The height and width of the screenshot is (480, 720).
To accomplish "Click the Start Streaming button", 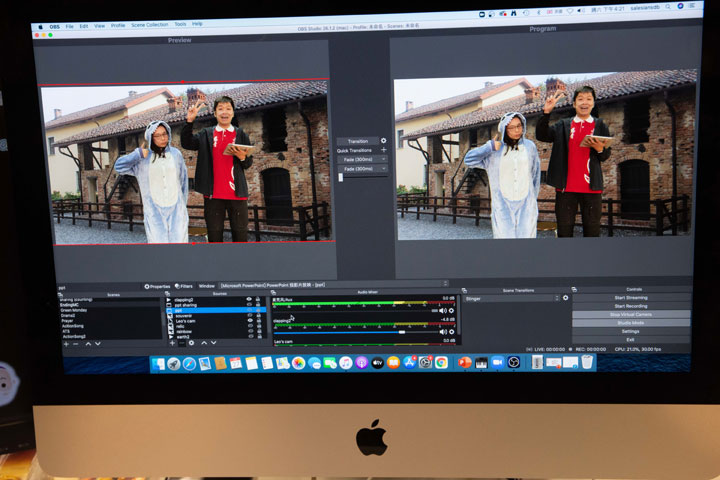I will pos(630,297).
